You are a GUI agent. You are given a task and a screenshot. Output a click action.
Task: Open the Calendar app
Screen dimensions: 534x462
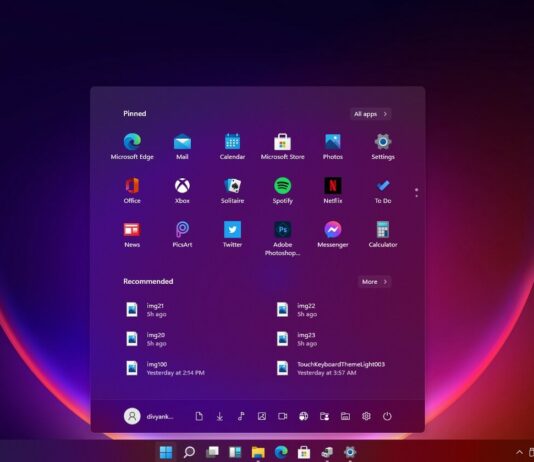click(x=232, y=146)
